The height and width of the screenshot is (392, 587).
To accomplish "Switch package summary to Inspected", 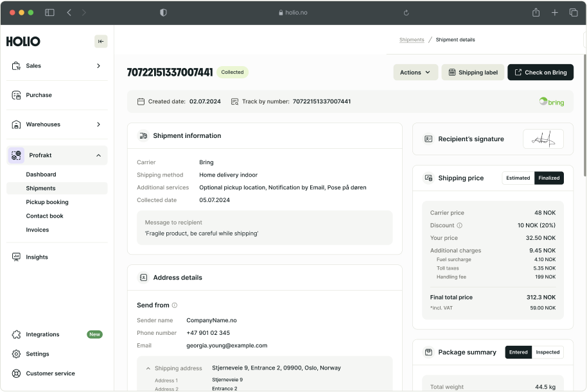I will click(x=548, y=352).
